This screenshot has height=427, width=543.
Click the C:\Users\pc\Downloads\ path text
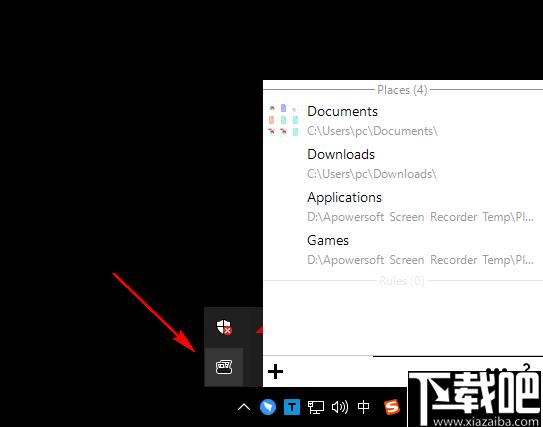pos(372,174)
